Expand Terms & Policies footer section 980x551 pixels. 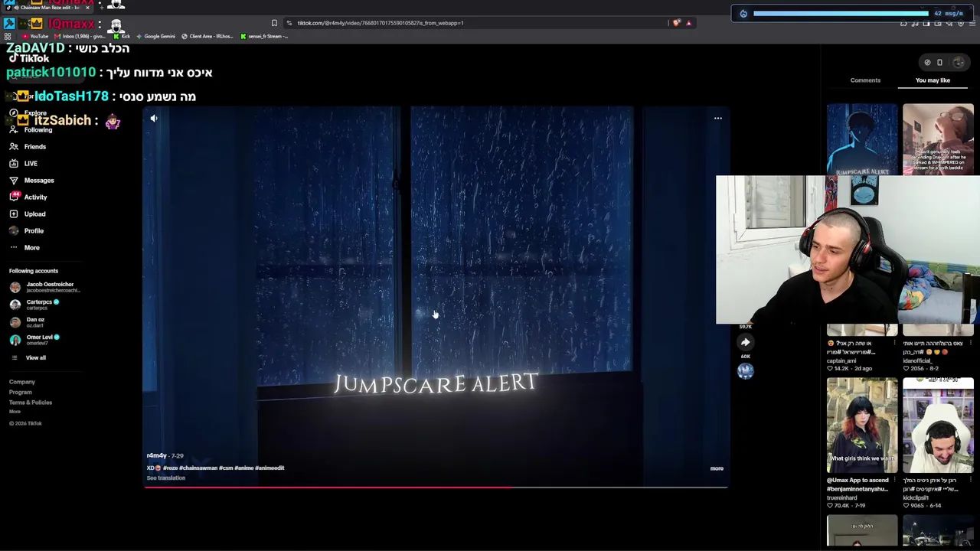31,403
